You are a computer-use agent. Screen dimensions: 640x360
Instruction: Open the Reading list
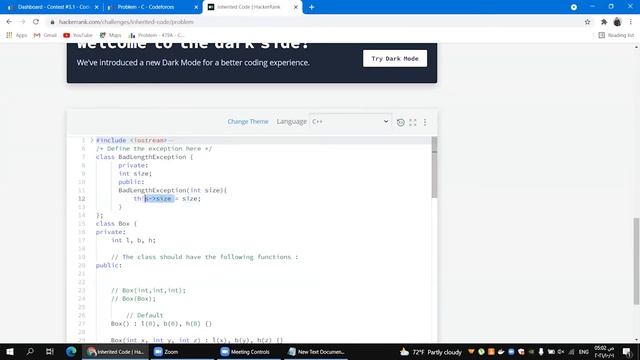tap(616, 35)
